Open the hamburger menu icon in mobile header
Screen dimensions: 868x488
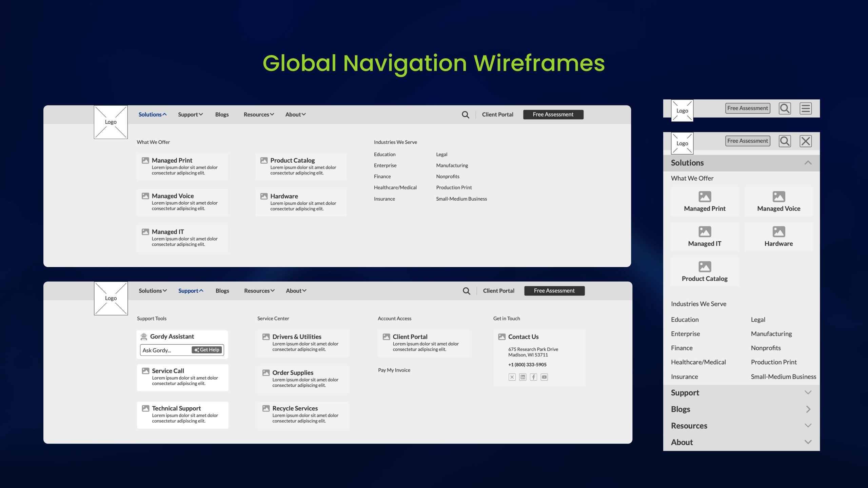(x=806, y=108)
